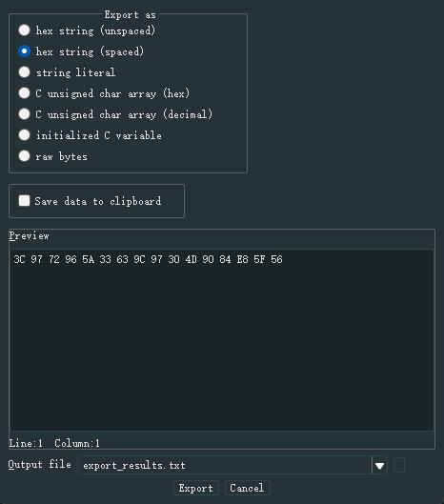The width and height of the screenshot is (444, 504).
Task: Click the Export as group title
Action: pos(131,15)
